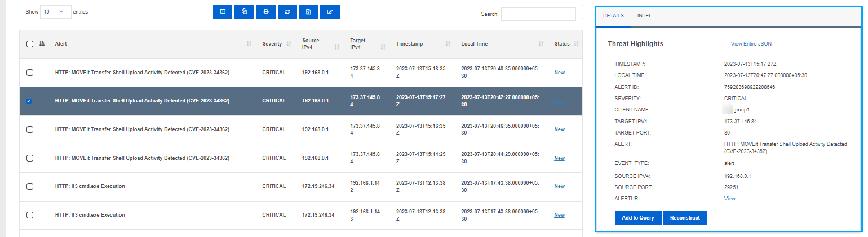This screenshot has width=868, height=237.
Task: Check the first IIS cmd.exe Execution row
Action: (x=30, y=186)
